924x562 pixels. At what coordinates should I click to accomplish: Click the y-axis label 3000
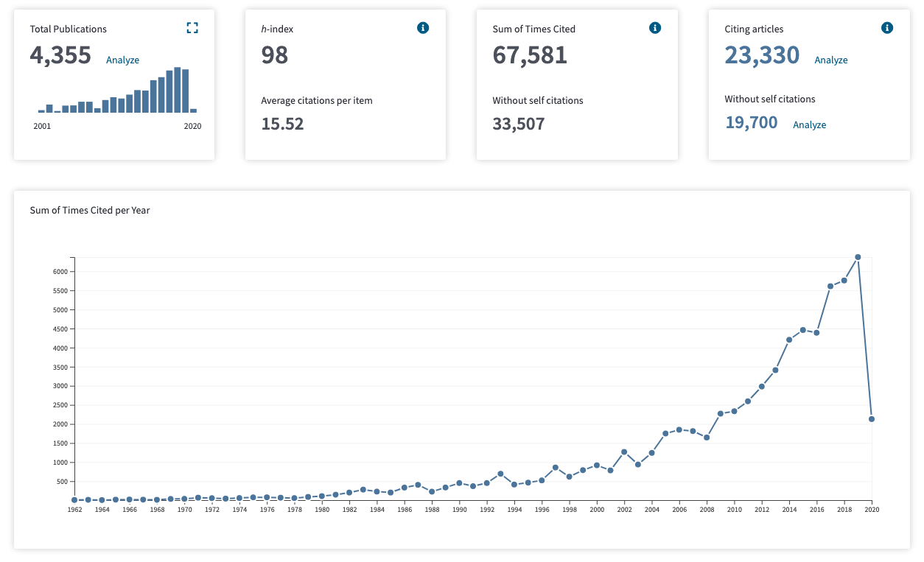60,386
